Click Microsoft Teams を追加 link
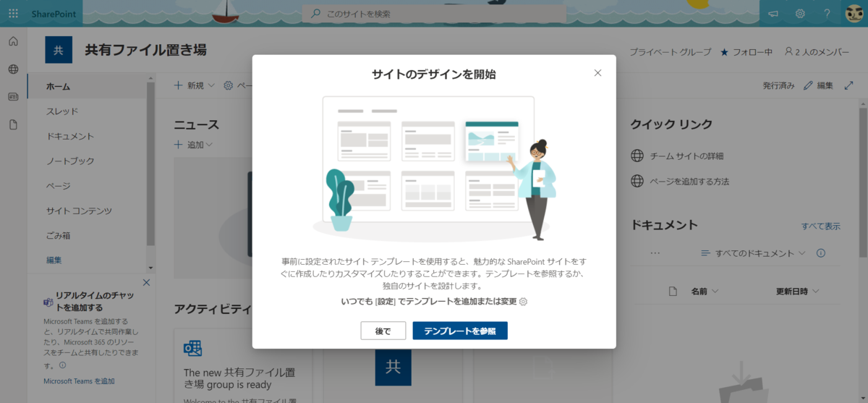The width and height of the screenshot is (868, 403). 79,381
